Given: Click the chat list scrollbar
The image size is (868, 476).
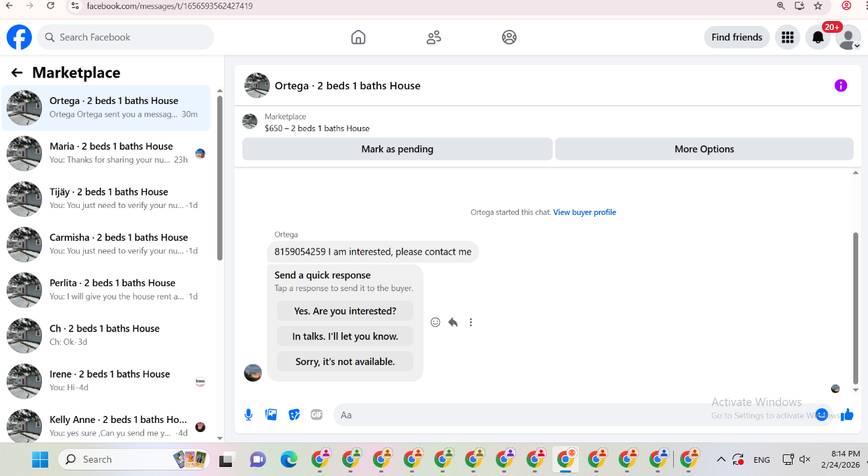Looking at the screenshot, I should (x=220, y=178).
